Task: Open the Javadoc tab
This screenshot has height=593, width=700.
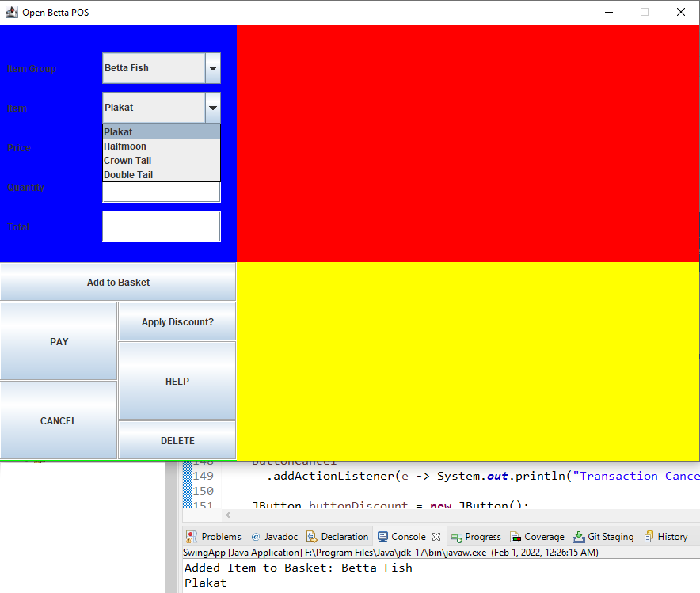Action: [274, 537]
